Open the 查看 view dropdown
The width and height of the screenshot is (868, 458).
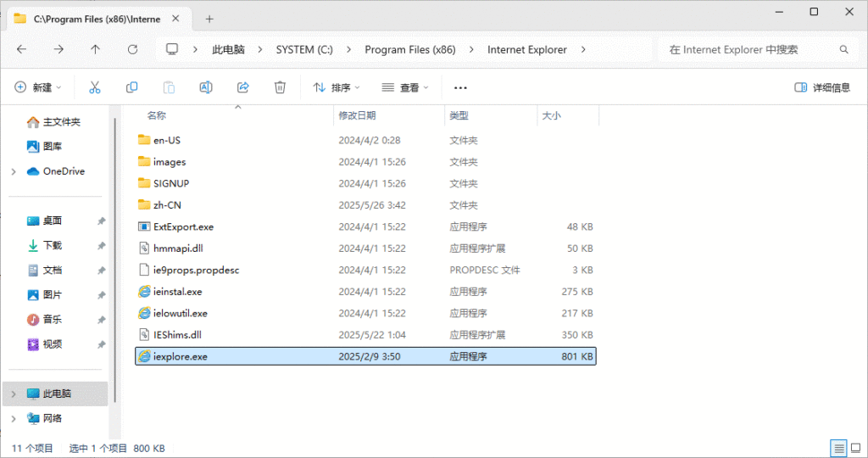click(405, 87)
